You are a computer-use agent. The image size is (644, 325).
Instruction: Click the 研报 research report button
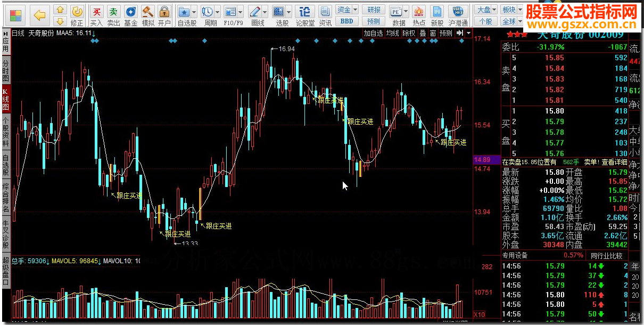point(374,10)
